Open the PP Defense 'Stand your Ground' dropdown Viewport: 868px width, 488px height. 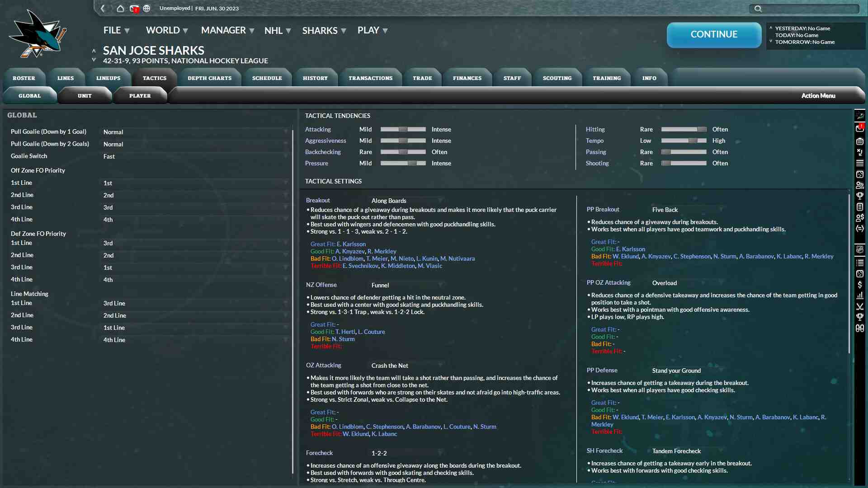click(687, 371)
